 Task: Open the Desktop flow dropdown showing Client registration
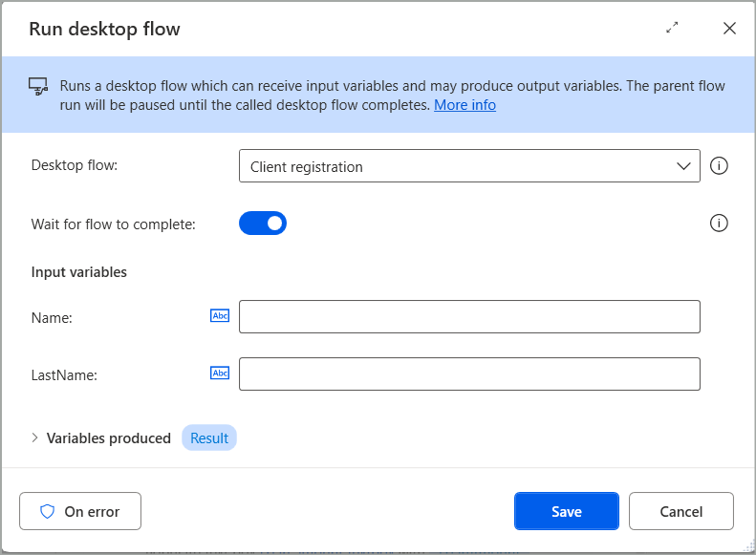tap(459, 166)
